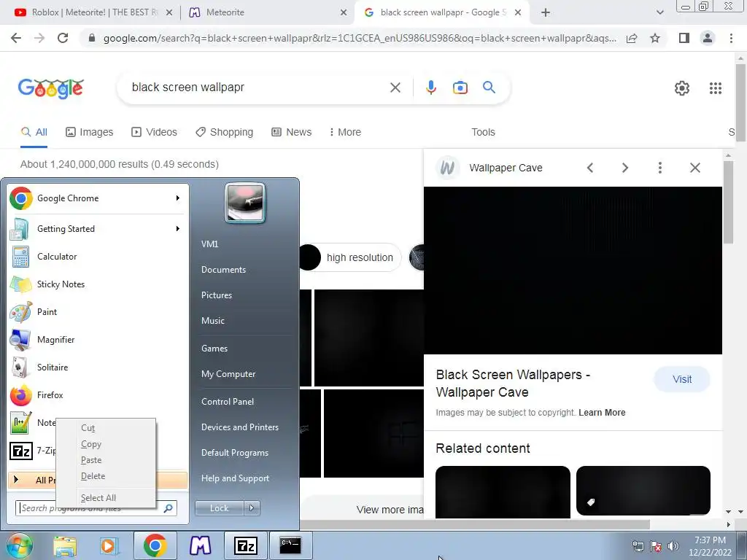747x560 pixels.
Task: Open volume control in system tray
Action: (673, 546)
